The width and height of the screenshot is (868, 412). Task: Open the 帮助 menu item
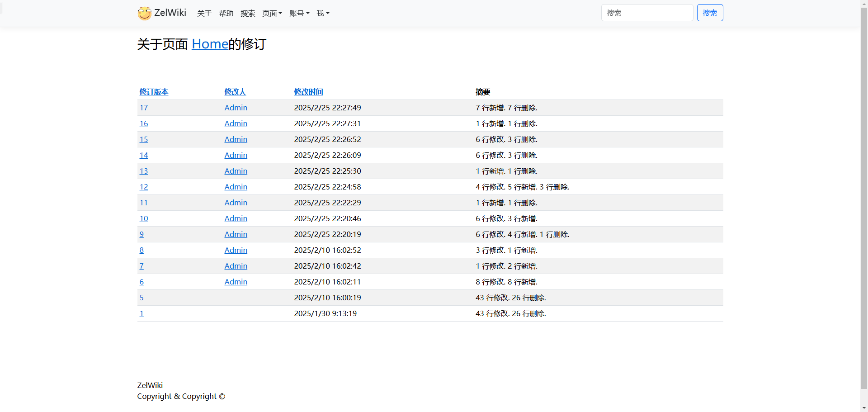[226, 14]
